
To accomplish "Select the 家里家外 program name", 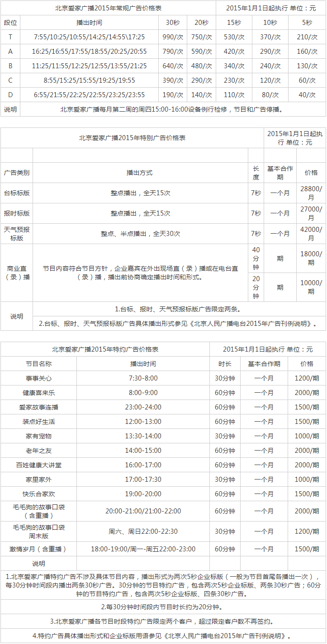I will click(39, 479).
